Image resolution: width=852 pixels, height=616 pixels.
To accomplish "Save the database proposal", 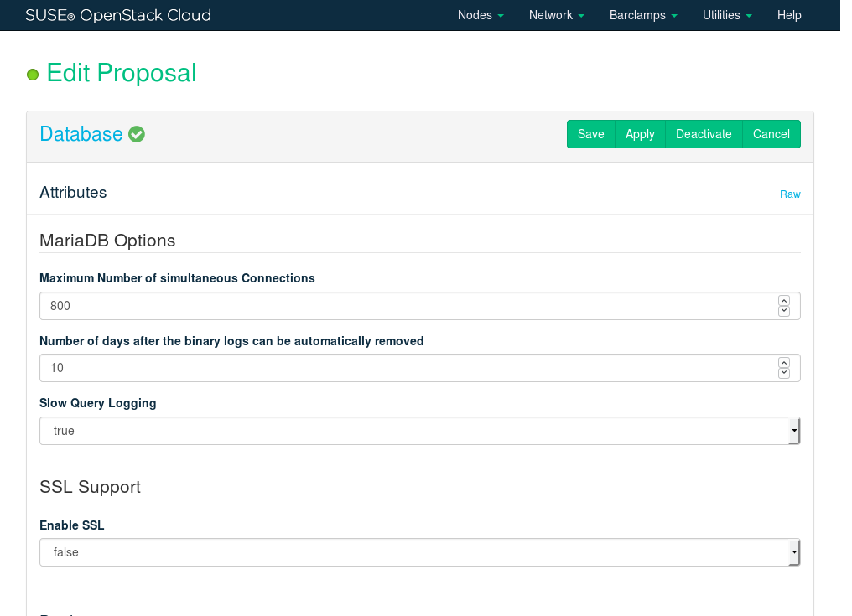I will coord(590,134).
